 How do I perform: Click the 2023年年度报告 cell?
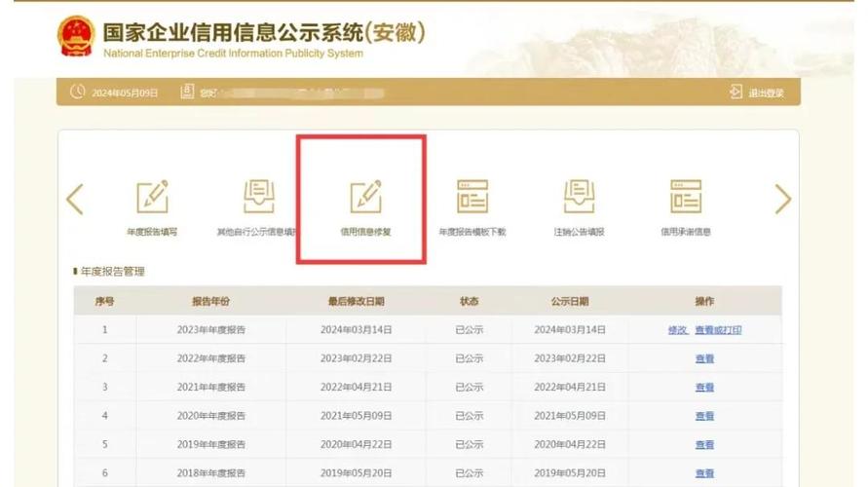[x=210, y=330]
